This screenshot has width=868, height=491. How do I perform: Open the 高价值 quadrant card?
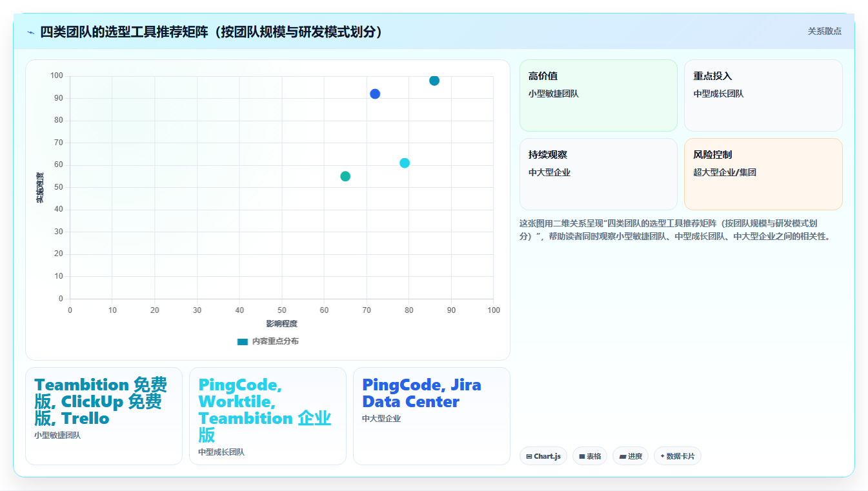[598, 95]
